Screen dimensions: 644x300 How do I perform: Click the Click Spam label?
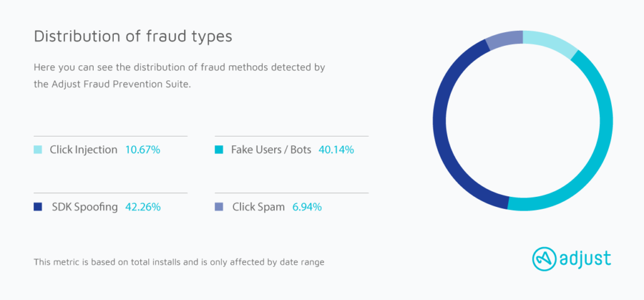tap(258, 207)
